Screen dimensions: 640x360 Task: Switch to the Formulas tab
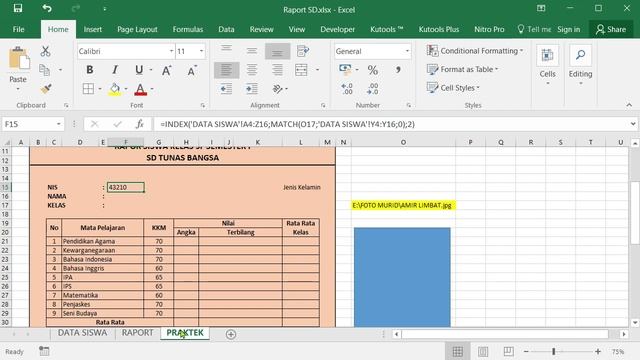tap(188, 29)
